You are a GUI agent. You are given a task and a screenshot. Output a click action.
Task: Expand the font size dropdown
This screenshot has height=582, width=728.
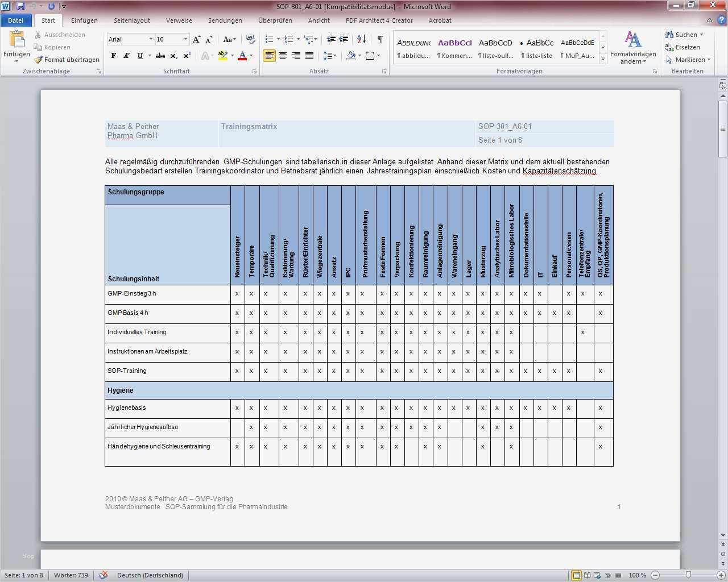click(185, 39)
